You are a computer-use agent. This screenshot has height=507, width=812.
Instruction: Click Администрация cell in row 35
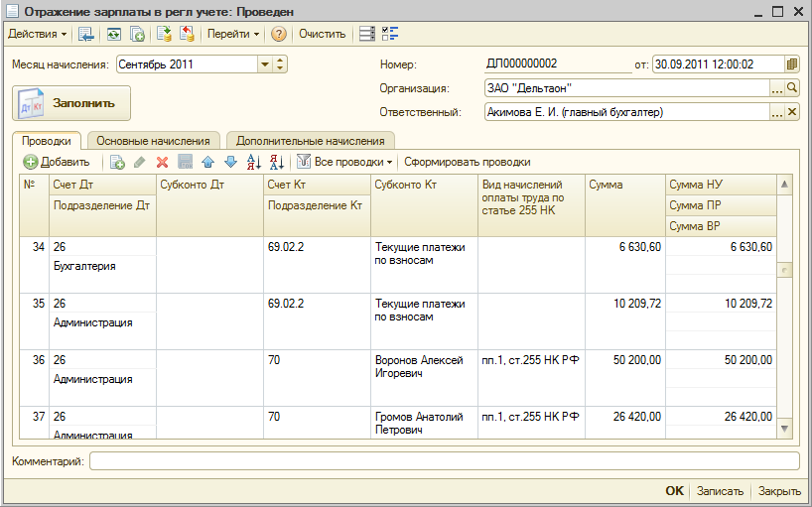tap(102, 322)
